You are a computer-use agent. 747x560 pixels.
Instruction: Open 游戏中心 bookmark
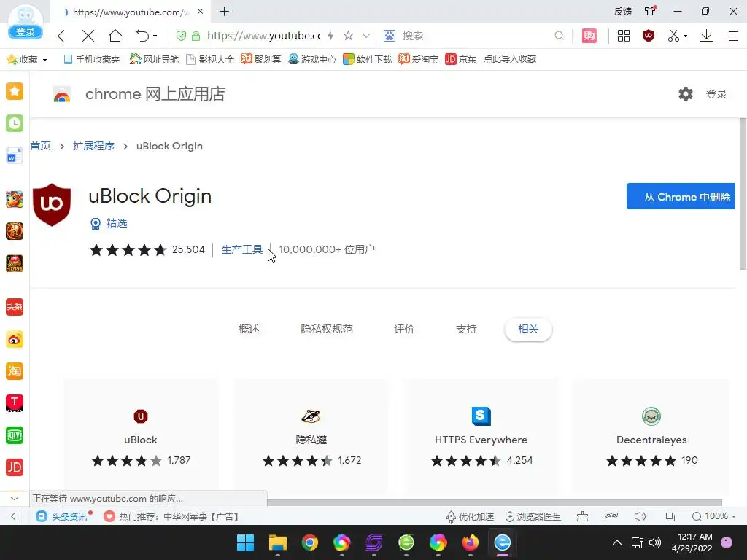click(312, 59)
